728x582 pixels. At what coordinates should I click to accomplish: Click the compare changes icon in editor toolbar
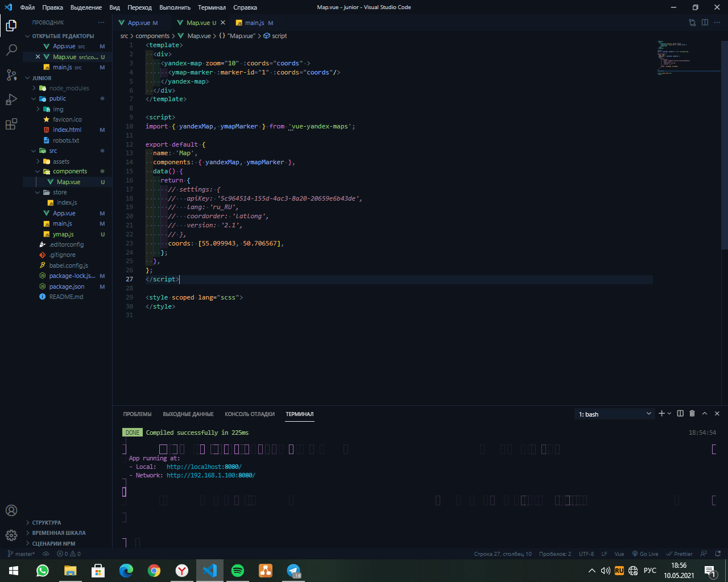(x=692, y=23)
